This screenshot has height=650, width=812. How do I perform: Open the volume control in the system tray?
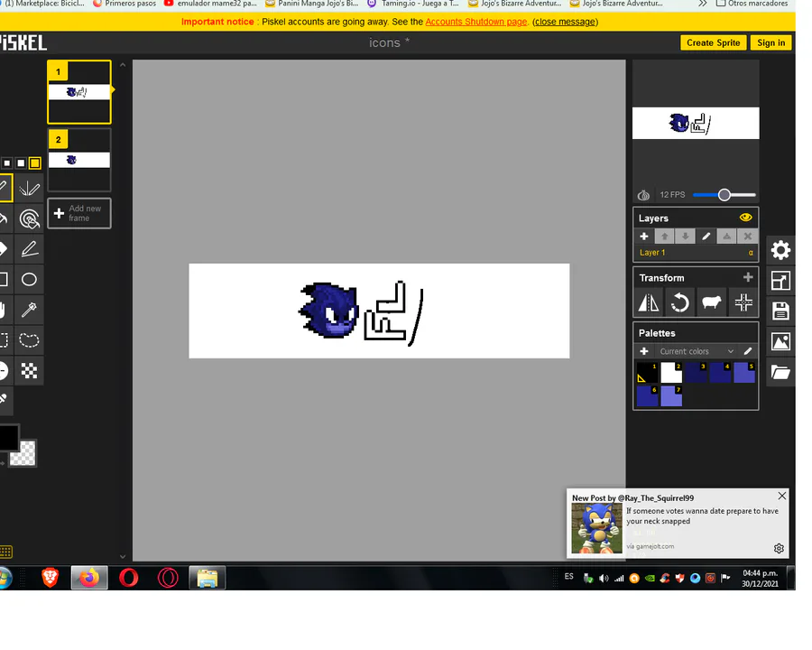click(x=604, y=578)
